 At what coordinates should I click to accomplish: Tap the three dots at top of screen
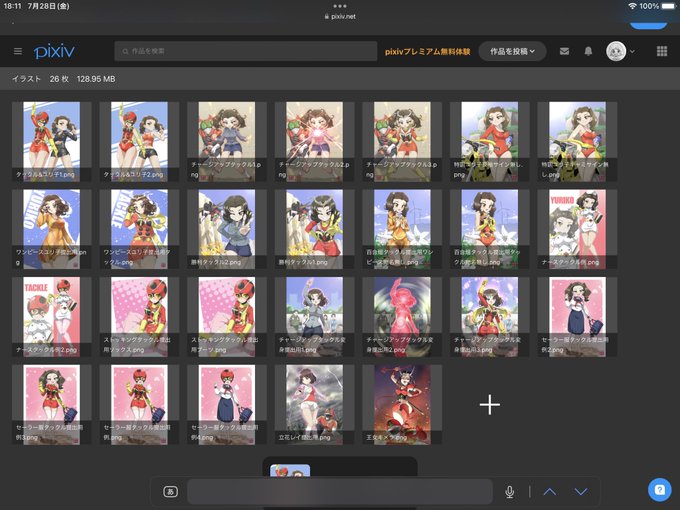[340, 6]
